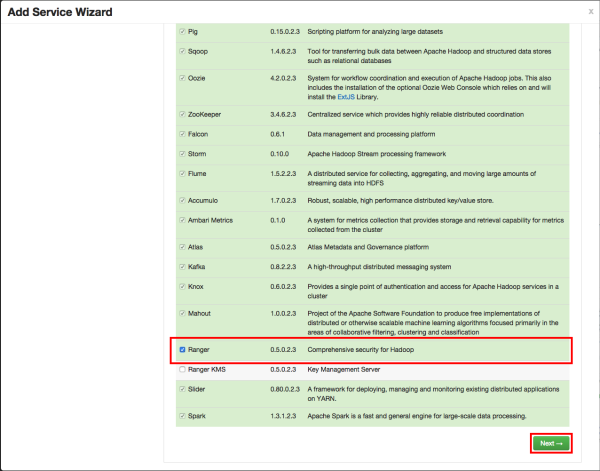The image size is (600, 471).
Task: Click the 'Key Management Server' description
Action: click(x=344, y=370)
